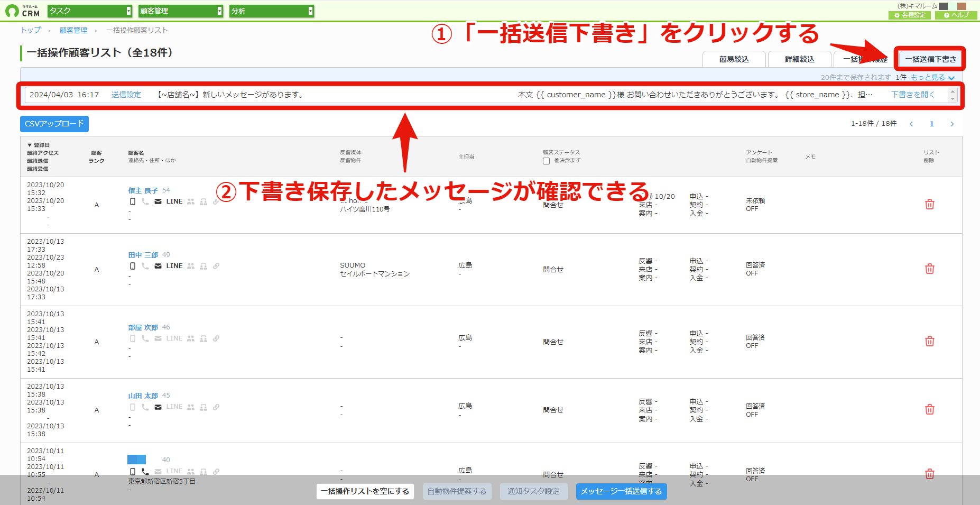Click LINE icon for 借主 良子

[x=174, y=201]
